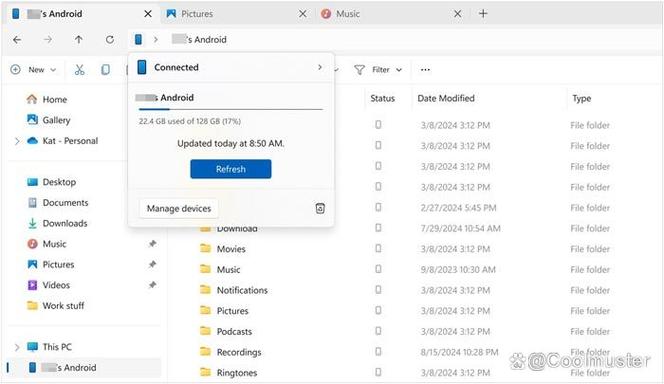Click the pin icon next to sidebar Pictures
The height and width of the screenshot is (384, 664).
[x=152, y=265]
